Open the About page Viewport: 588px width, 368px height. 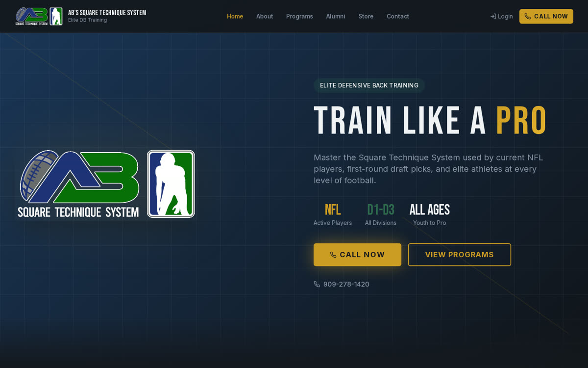[265, 16]
